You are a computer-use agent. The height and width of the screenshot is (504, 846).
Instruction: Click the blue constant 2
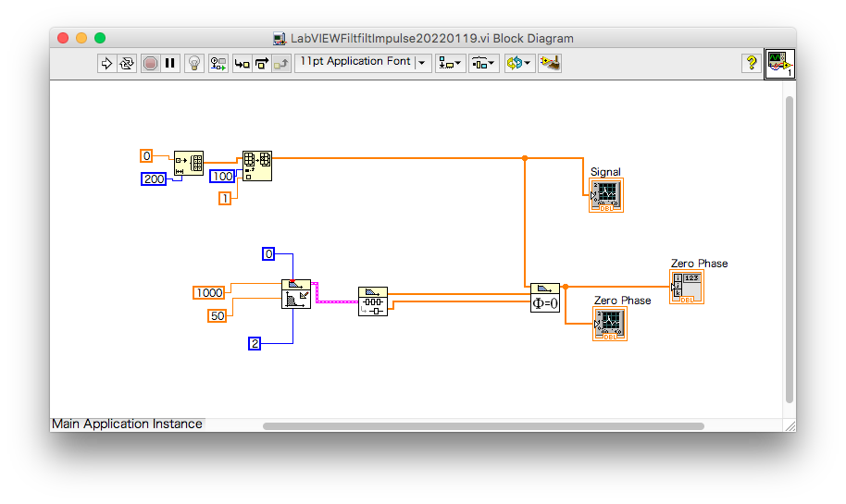pos(255,343)
